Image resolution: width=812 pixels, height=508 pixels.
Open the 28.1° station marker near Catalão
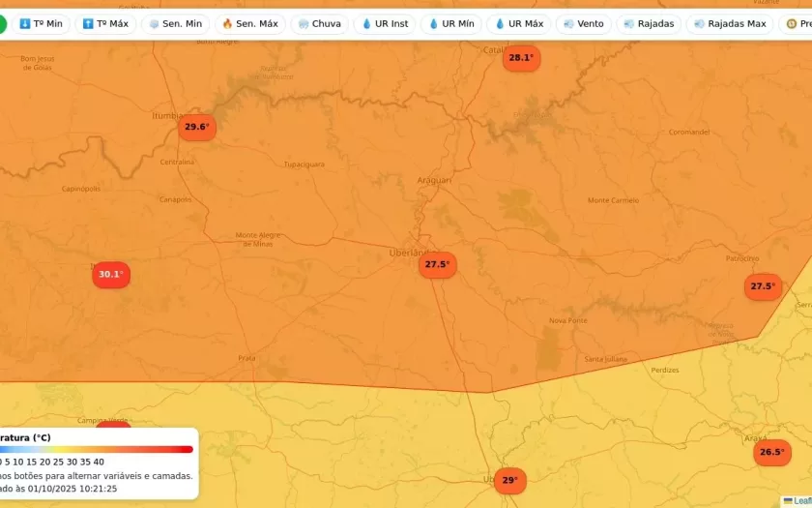[x=520, y=58]
